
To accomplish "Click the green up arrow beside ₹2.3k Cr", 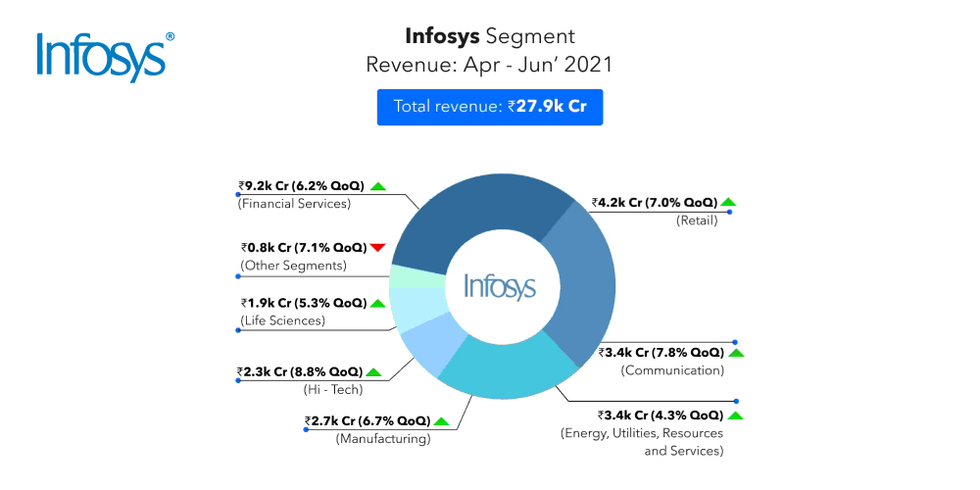I will click(373, 372).
